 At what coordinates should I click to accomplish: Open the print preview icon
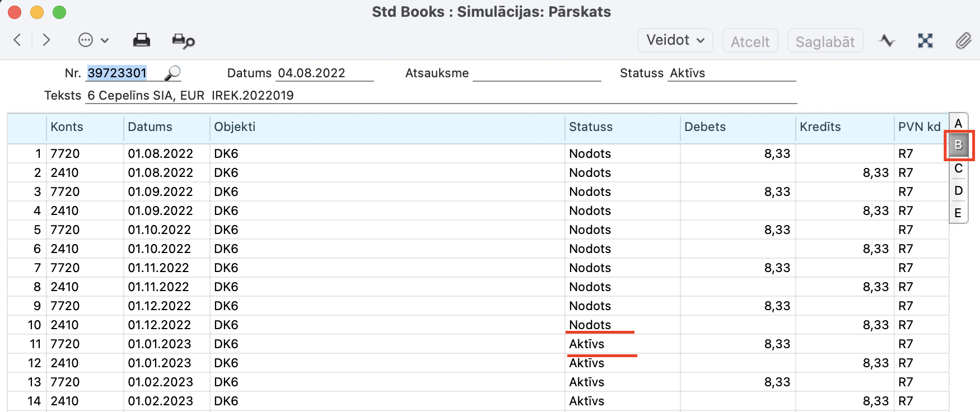point(183,41)
